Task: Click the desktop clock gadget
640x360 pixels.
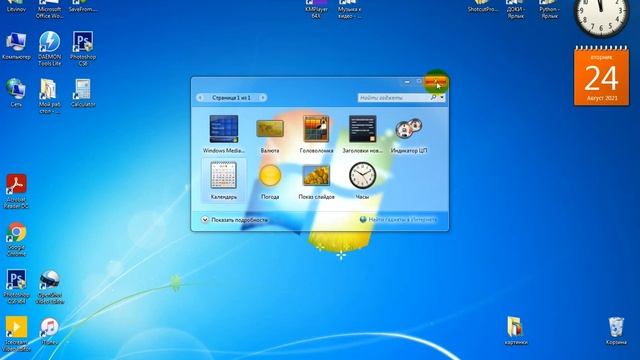Action: tap(601, 17)
